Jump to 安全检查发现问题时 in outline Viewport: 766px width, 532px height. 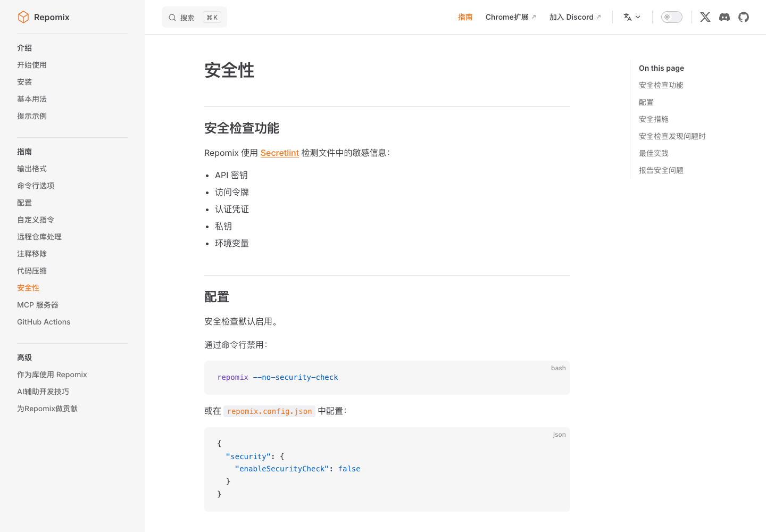[x=672, y=136]
